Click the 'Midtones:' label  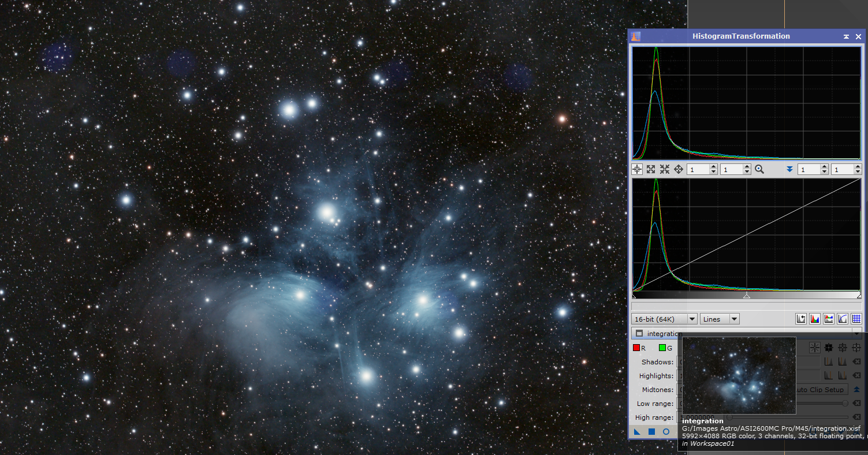[x=658, y=390]
